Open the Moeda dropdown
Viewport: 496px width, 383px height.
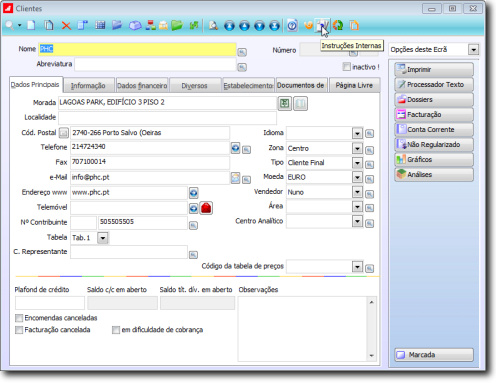coord(357,177)
